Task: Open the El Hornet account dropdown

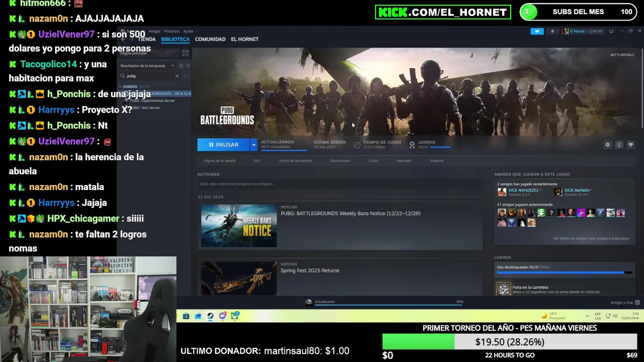Action: 582,31
